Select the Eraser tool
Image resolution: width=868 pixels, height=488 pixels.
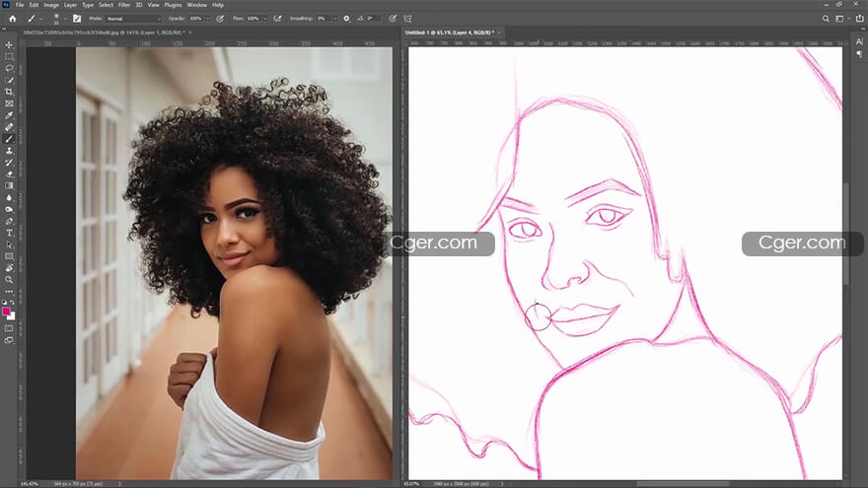click(9, 174)
